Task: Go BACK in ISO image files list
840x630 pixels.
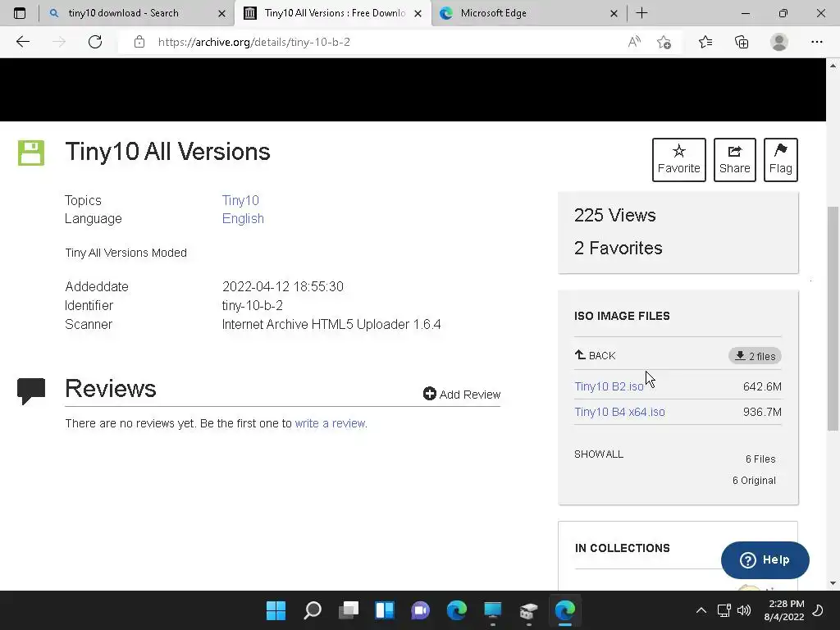Action: pos(596,355)
